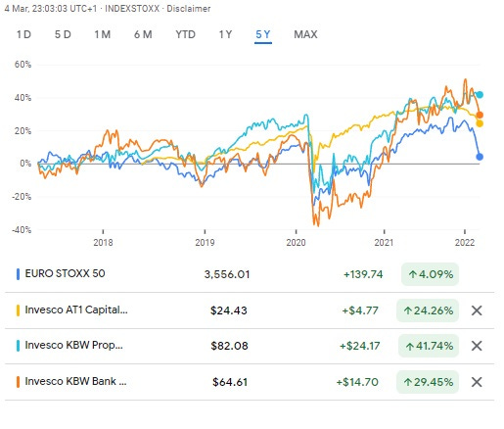Screen dimensions: 504x429
Task: Click the 4.09% gain badge
Action: tap(430, 274)
